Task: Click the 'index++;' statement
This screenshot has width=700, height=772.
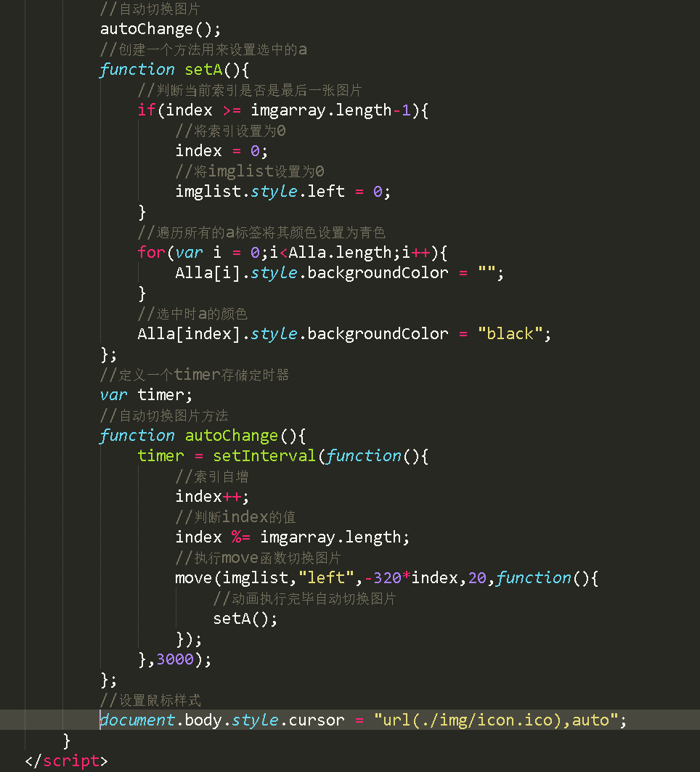Action: (212, 497)
